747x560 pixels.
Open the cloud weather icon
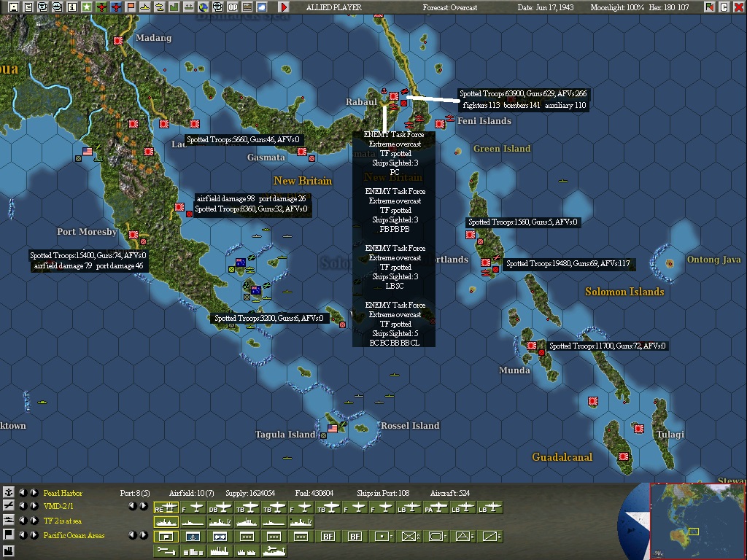pos(262,7)
